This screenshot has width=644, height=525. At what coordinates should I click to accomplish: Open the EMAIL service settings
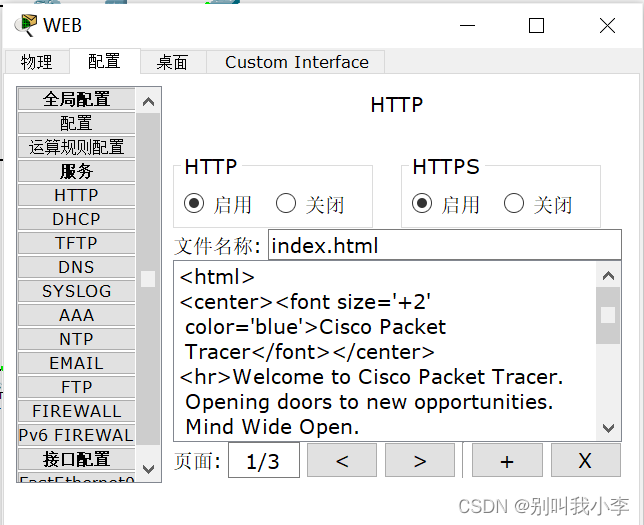click(x=76, y=364)
